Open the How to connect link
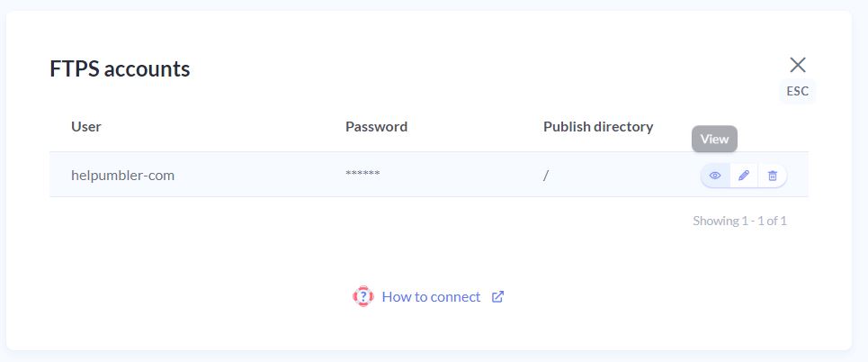The height and width of the screenshot is (362, 868). 431,296
